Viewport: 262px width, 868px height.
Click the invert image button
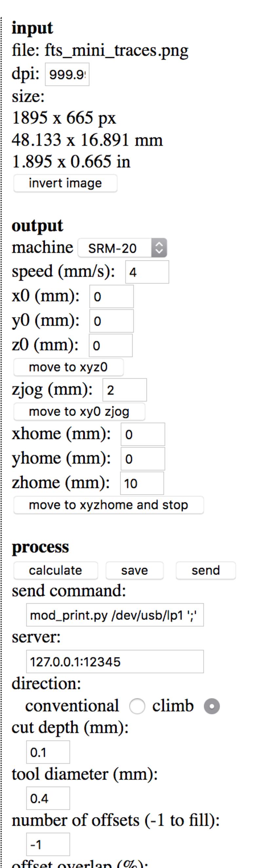pyautogui.click(x=65, y=183)
